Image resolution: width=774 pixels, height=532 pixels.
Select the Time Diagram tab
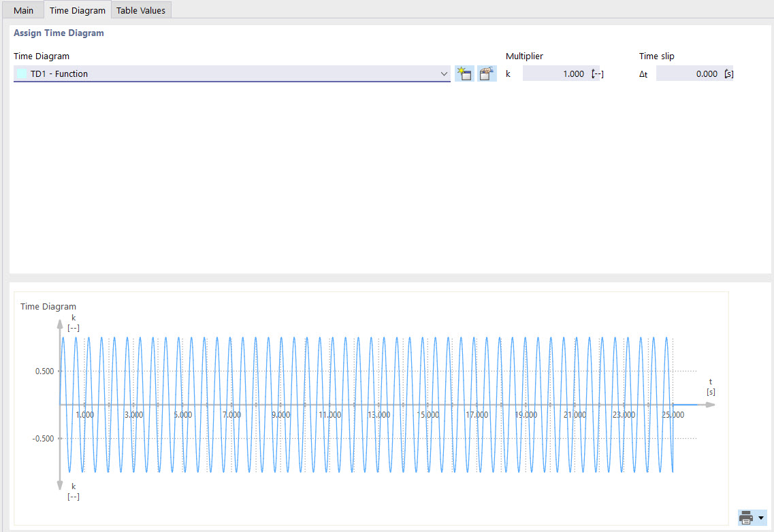click(78, 10)
